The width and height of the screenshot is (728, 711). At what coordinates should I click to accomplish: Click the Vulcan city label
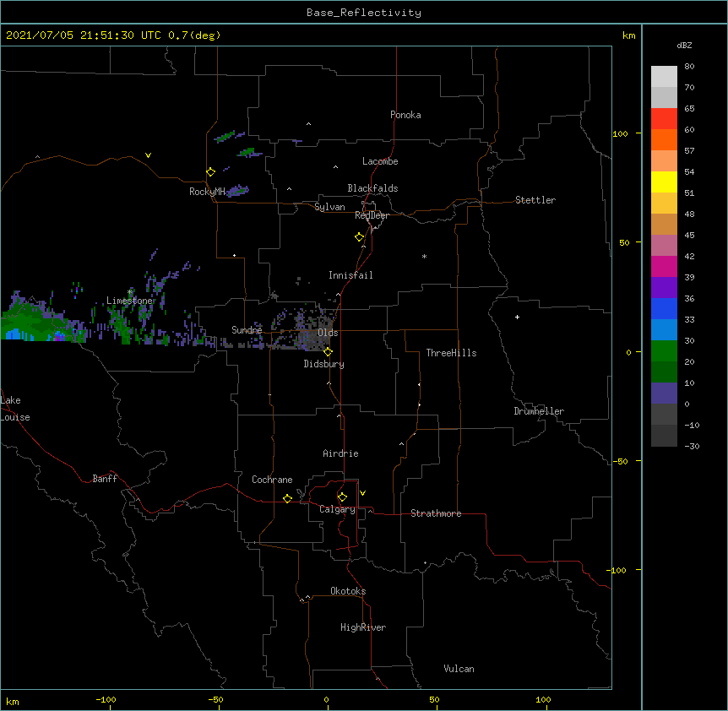[459, 669]
